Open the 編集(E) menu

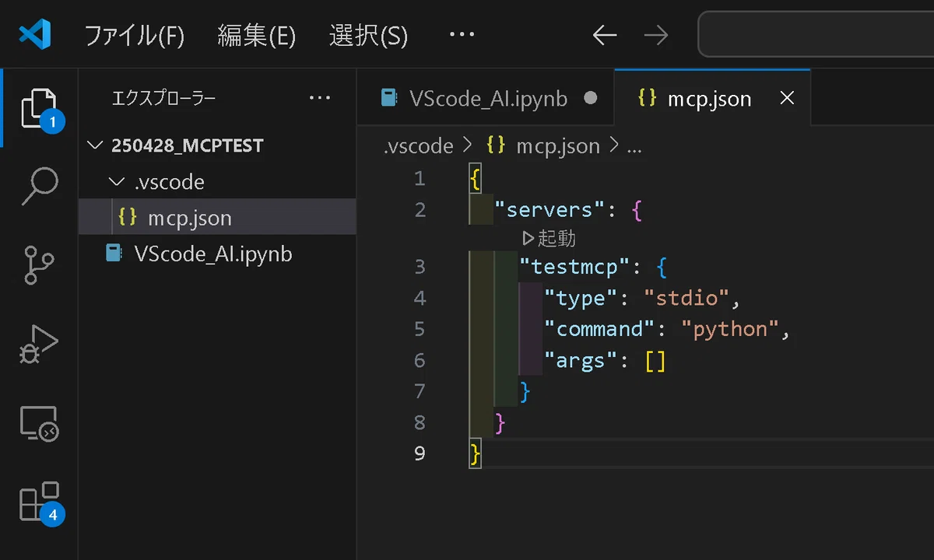[257, 36]
